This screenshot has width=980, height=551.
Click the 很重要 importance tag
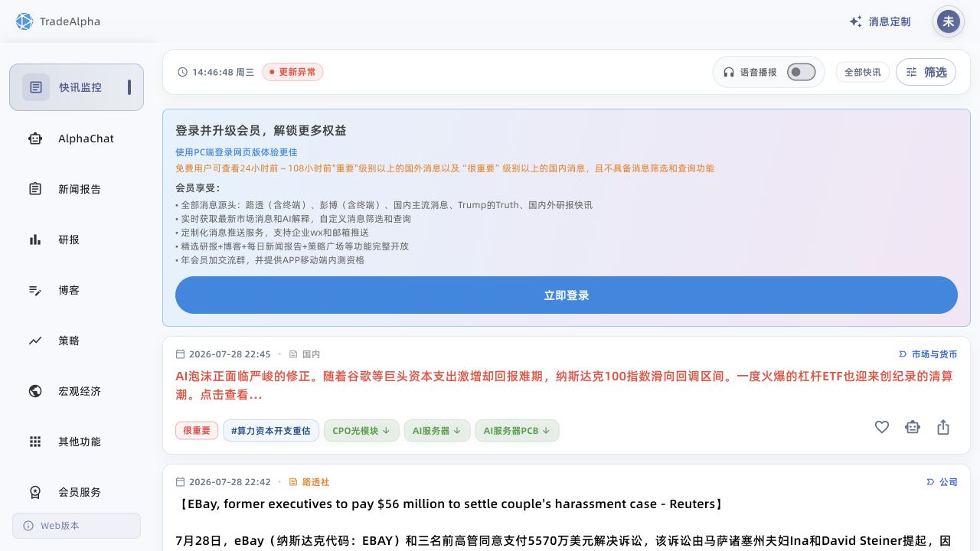pos(197,431)
